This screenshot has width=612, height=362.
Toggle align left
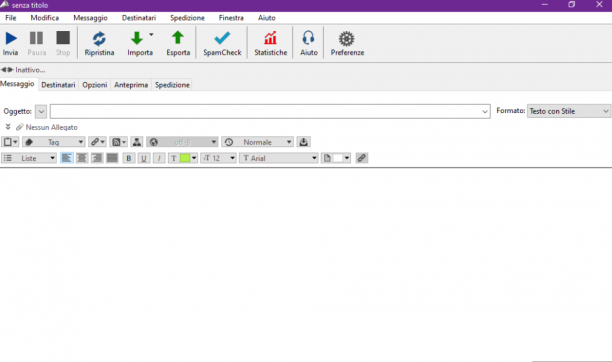pos(67,158)
